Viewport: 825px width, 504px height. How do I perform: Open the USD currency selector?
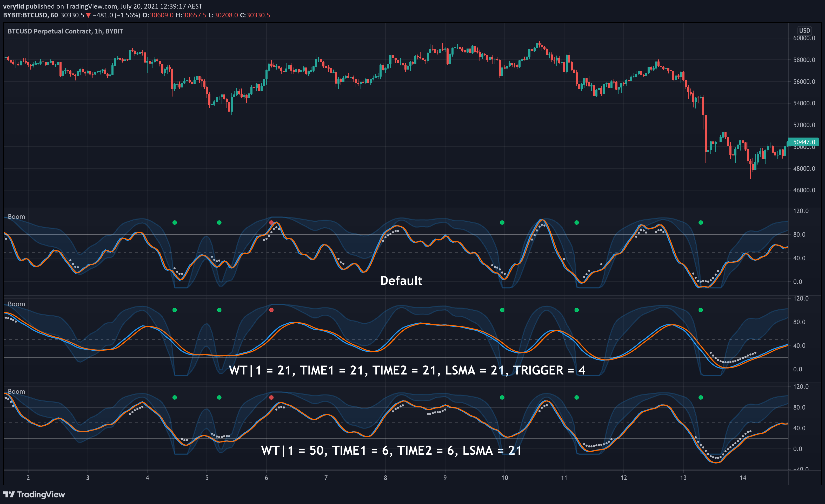click(804, 30)
